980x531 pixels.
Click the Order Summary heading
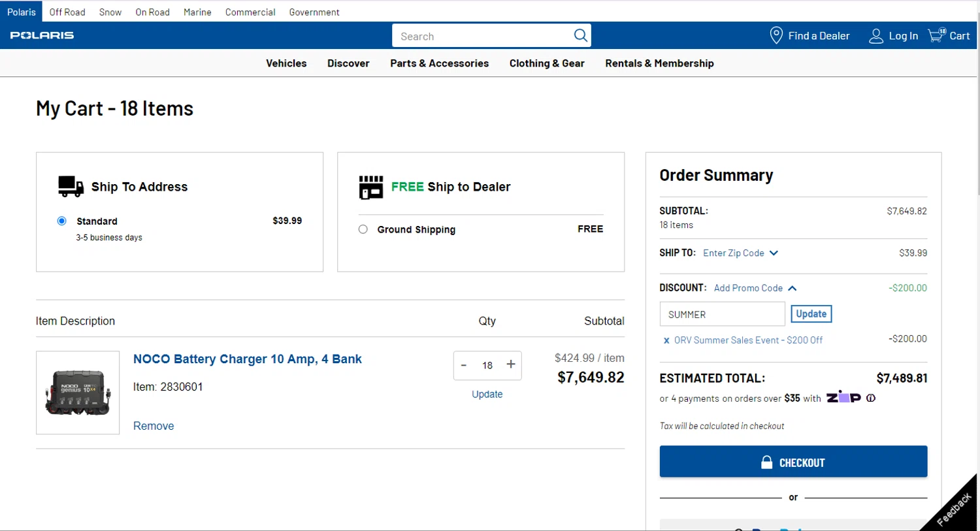(716, 175)
